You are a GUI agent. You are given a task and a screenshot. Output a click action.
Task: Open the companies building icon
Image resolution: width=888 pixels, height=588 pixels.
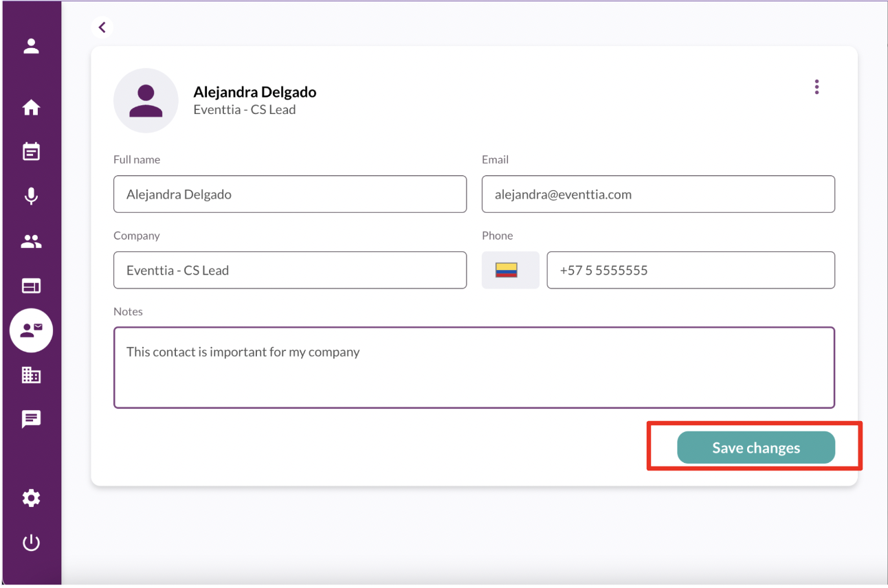click(31, 374)
